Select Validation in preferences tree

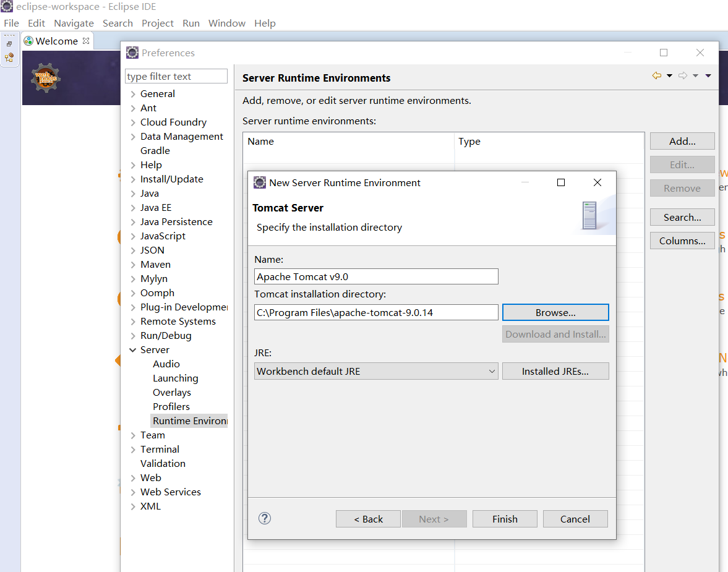point(163,464)
